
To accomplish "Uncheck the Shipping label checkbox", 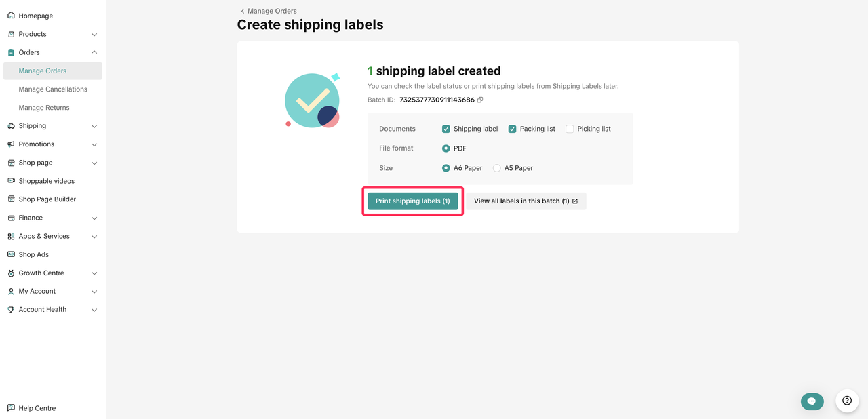I will click(x=446, y=129).
